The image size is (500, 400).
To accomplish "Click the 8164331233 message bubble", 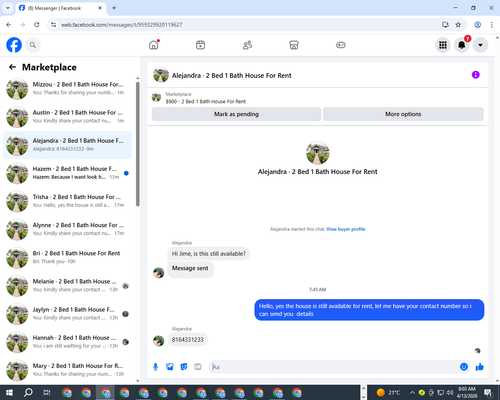I will [x=188, y=340].
